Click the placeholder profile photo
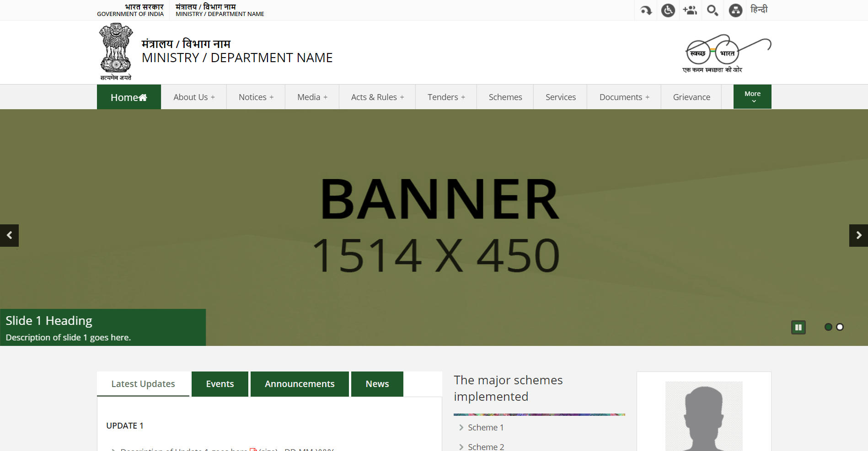This screenshot has height=451, width=868. pos(704,416)
